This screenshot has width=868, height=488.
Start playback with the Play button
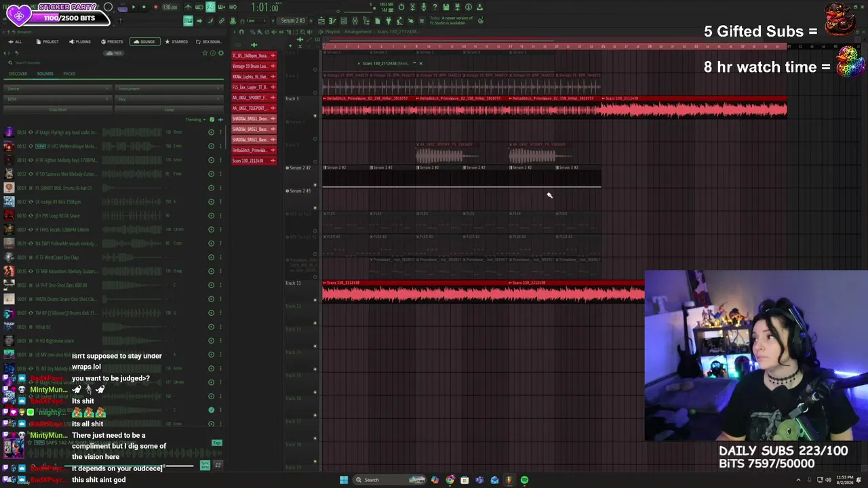134,7
